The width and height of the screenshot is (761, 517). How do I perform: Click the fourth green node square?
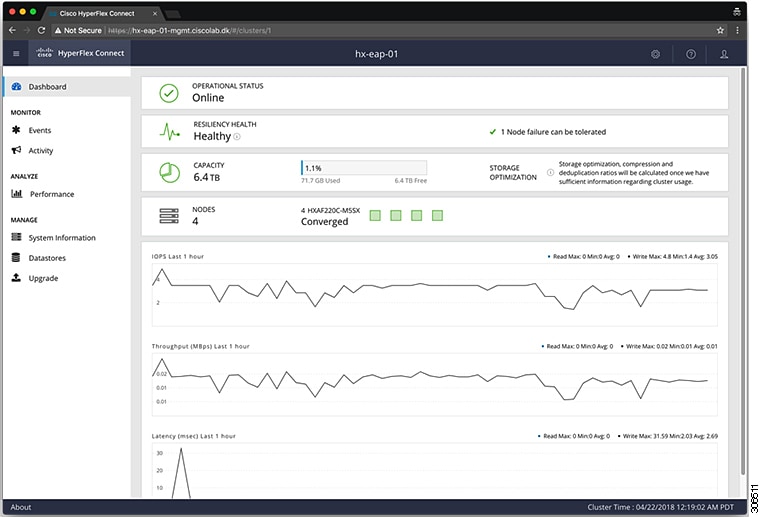tap(437, 216)
